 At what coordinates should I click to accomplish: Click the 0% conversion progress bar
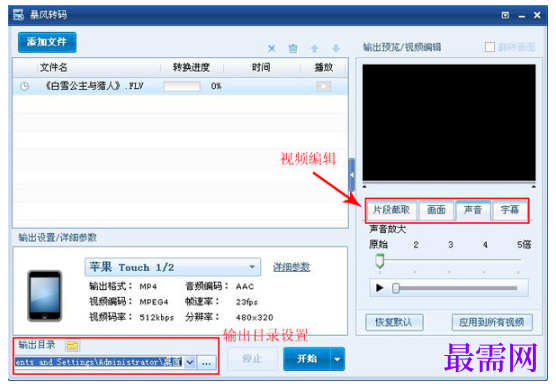coord(182,86)
